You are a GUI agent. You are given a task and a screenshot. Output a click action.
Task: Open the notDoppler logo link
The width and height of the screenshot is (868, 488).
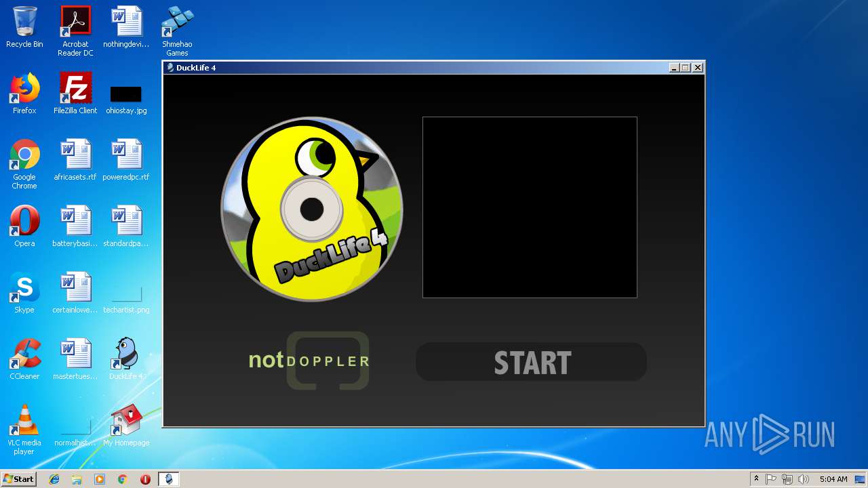click(x=310, y=361)
